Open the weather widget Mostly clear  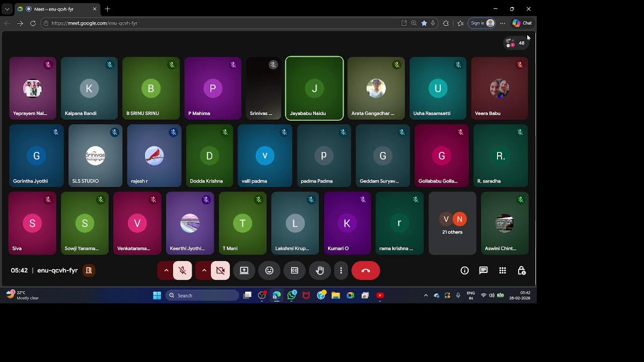tap(23, 295)
